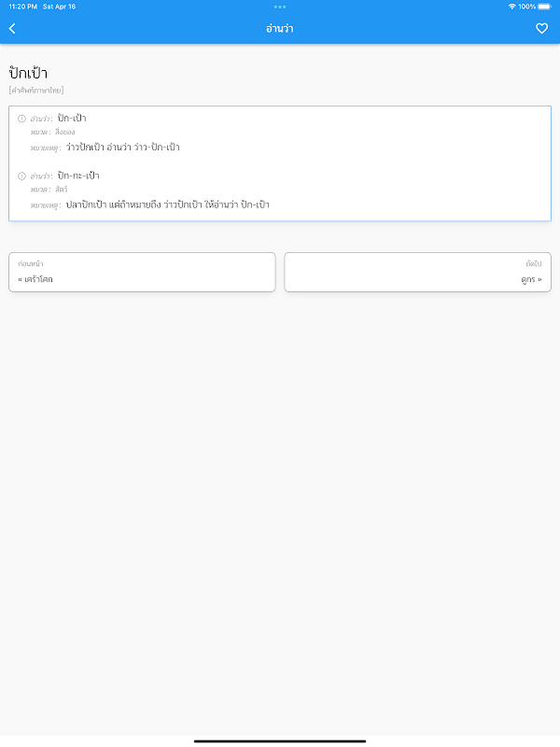Open previous word card « เศร้าโศก
The image size is (560, 747).
142,272
